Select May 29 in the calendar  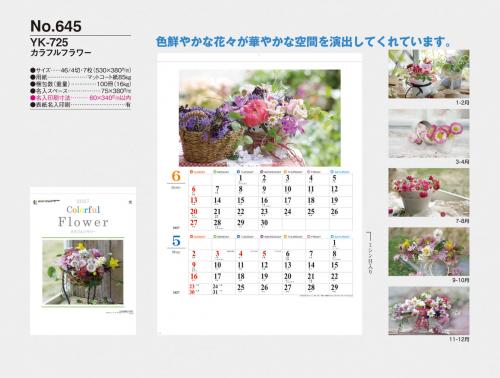click(x=334, y=287)
